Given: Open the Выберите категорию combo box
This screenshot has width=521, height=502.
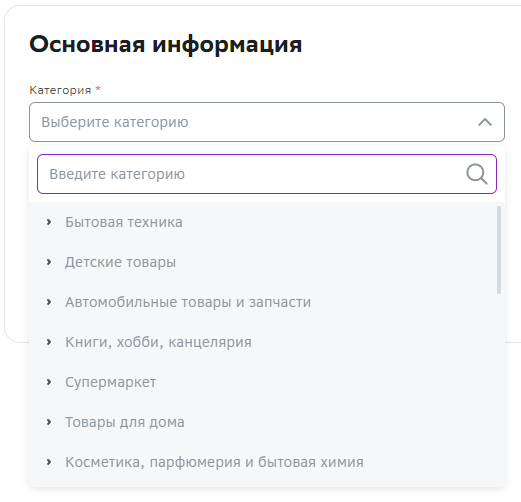Looking at the screenshot, I should point(267,122).
